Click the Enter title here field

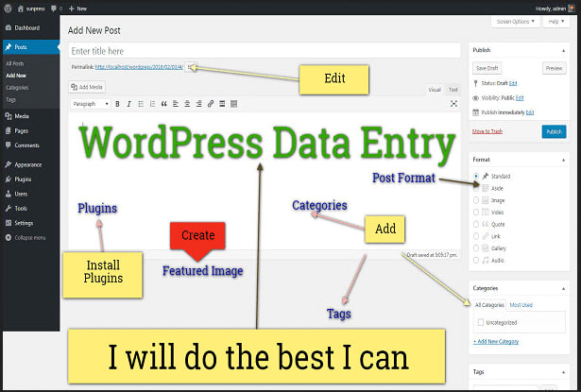pos(265,51)
